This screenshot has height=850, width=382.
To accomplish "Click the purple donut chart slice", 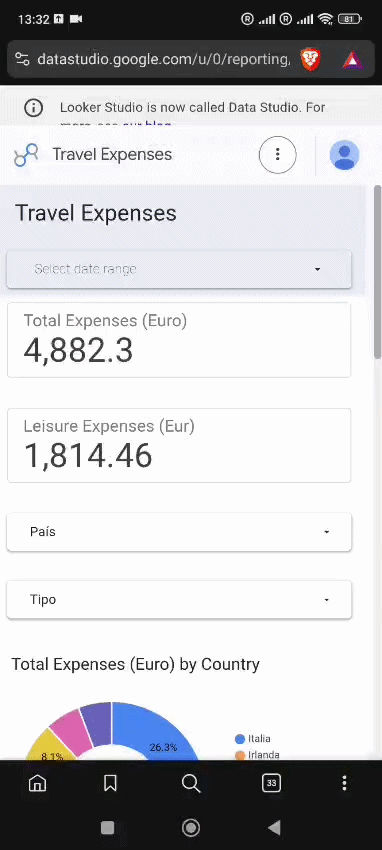I will [98, 723].
